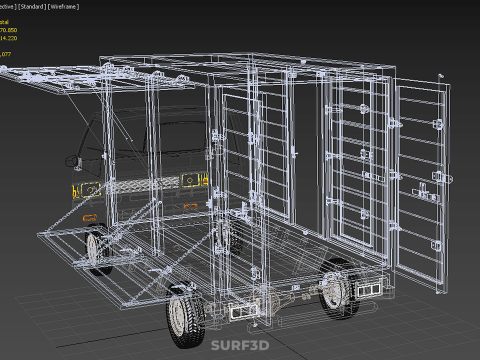Image resolution: width=480 pixels, height=360 pixels.
Task: Select the truck's side mirror in the viewport
Action: (x=73, y=162)
